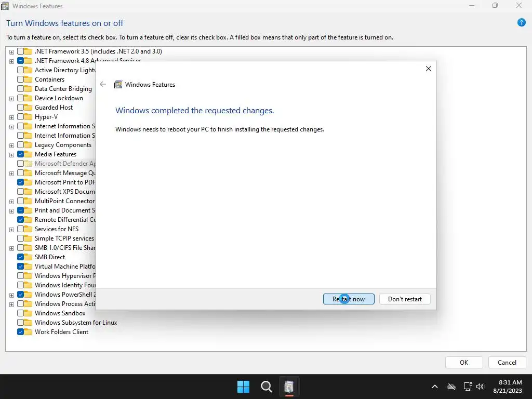Expand the Hyper-V node
532x399 pixels.
point(11,117)
